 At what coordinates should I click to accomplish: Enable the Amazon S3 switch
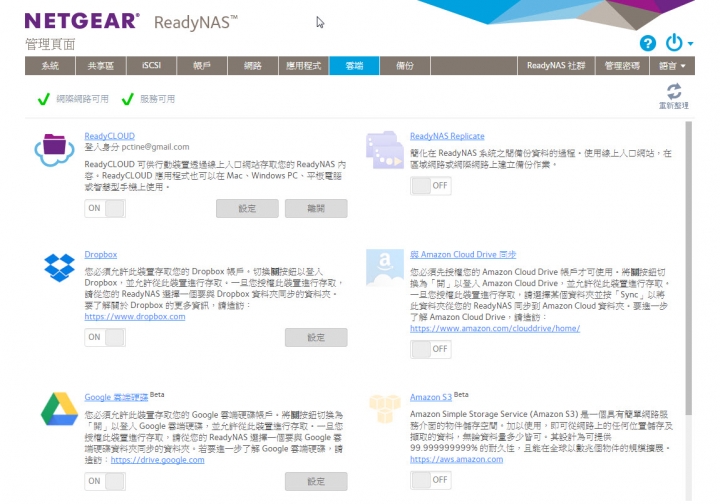[430, 480]
